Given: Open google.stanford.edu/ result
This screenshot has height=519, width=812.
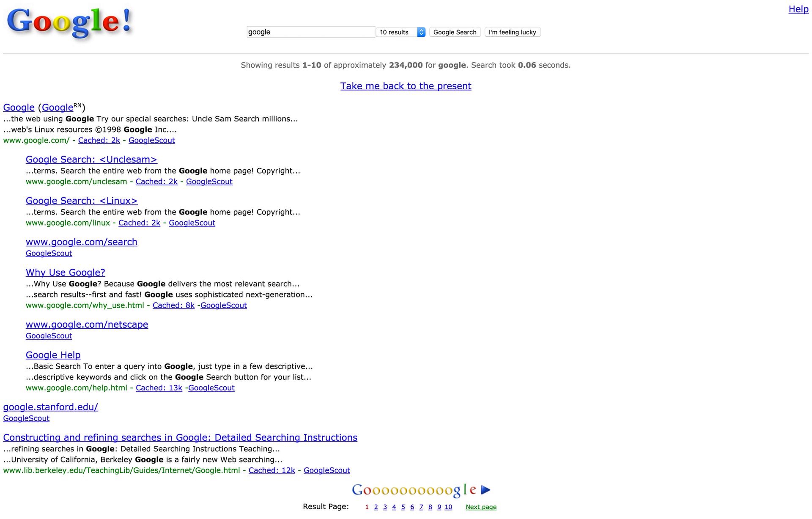Looking at the screenshot, I should coord(50,407).
